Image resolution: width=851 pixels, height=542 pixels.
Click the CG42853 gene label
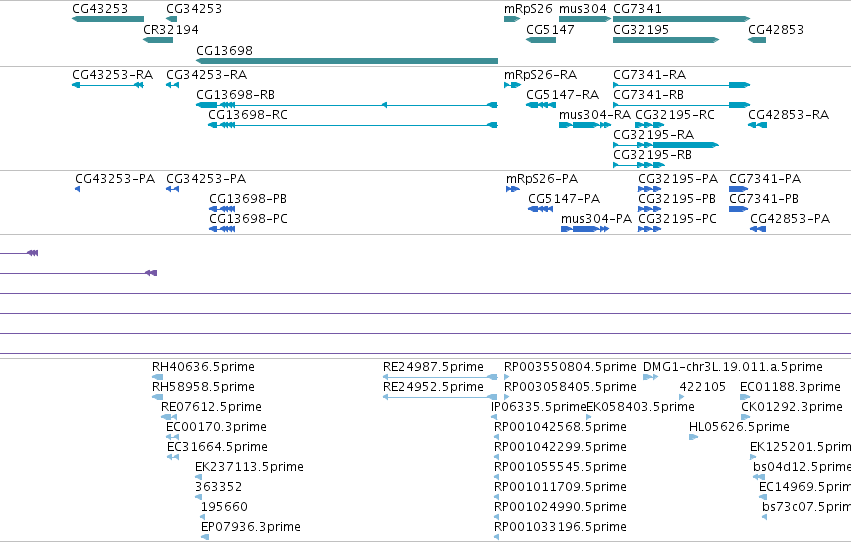click(776, 29)
